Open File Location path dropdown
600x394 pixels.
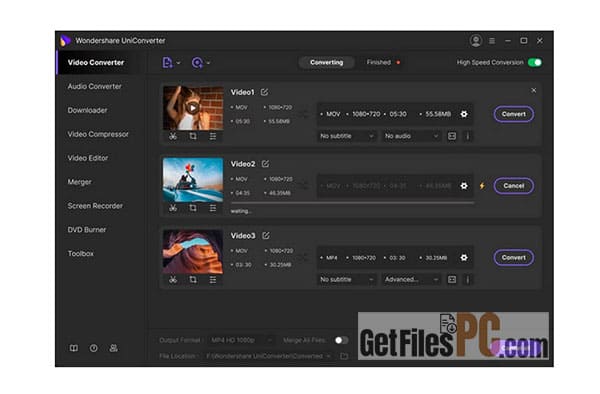click(x=269, y=356)
